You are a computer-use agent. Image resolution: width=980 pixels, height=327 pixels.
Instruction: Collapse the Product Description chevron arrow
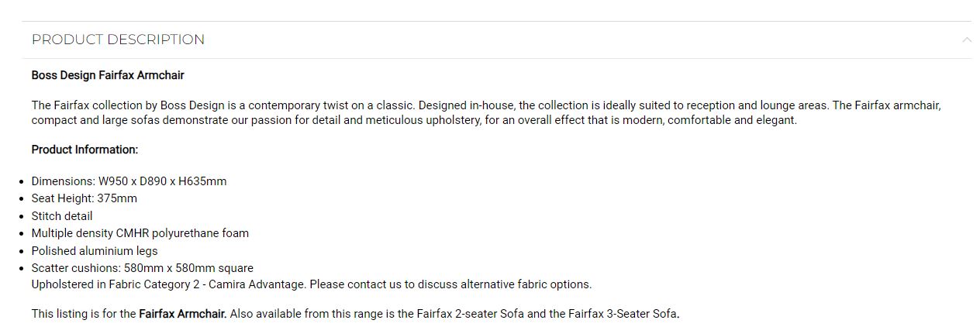pyautogui.click(x=966, y=40)
